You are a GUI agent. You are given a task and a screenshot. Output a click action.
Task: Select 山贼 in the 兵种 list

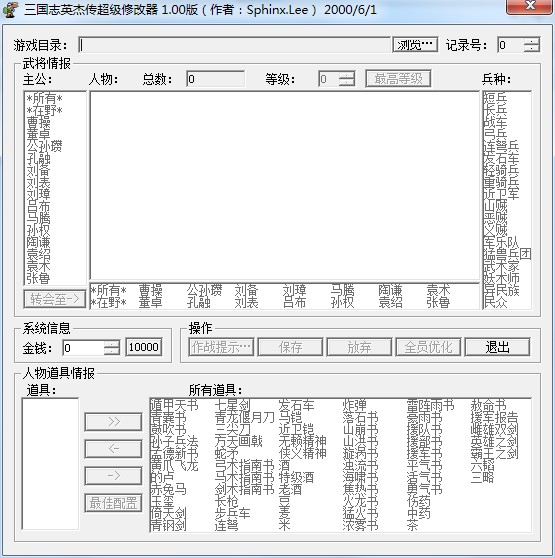coord(495,206)
